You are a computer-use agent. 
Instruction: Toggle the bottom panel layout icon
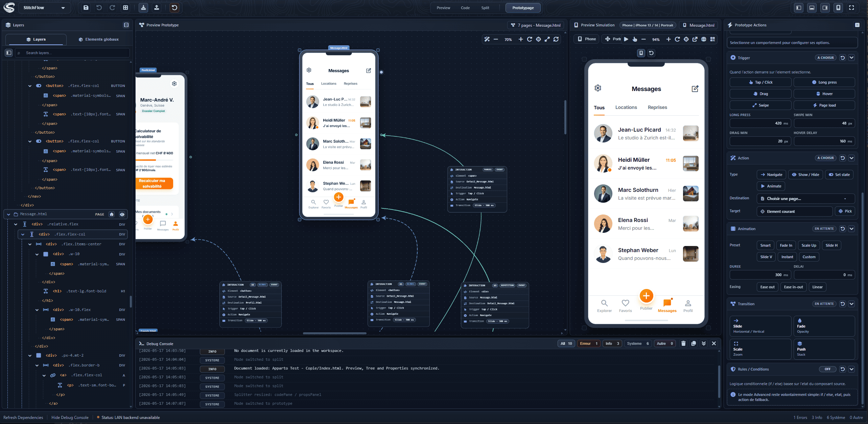coord(812,7)
